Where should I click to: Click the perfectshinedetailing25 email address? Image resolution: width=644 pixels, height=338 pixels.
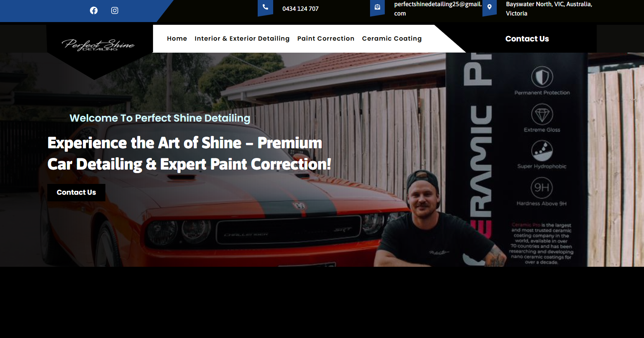(x=438, y=9)
